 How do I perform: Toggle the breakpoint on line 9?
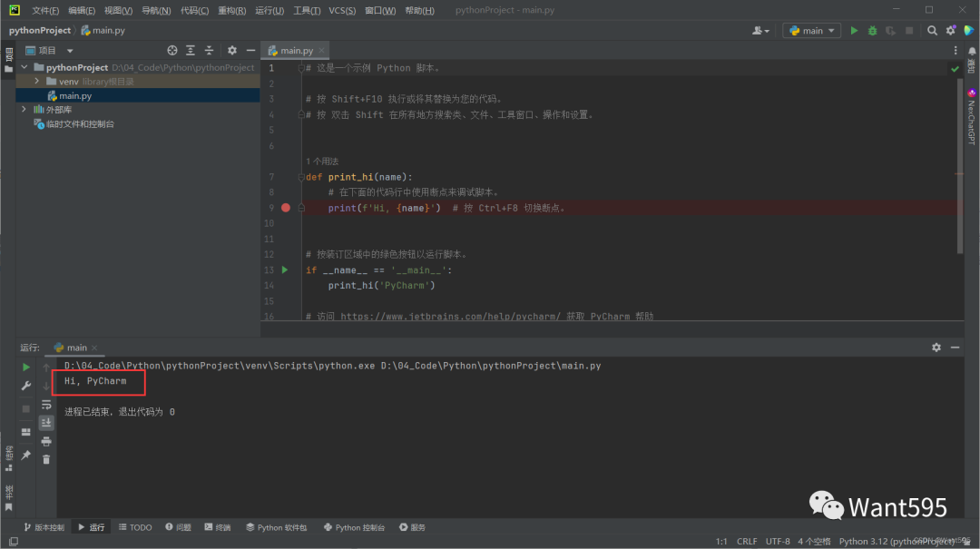(286, 208)
